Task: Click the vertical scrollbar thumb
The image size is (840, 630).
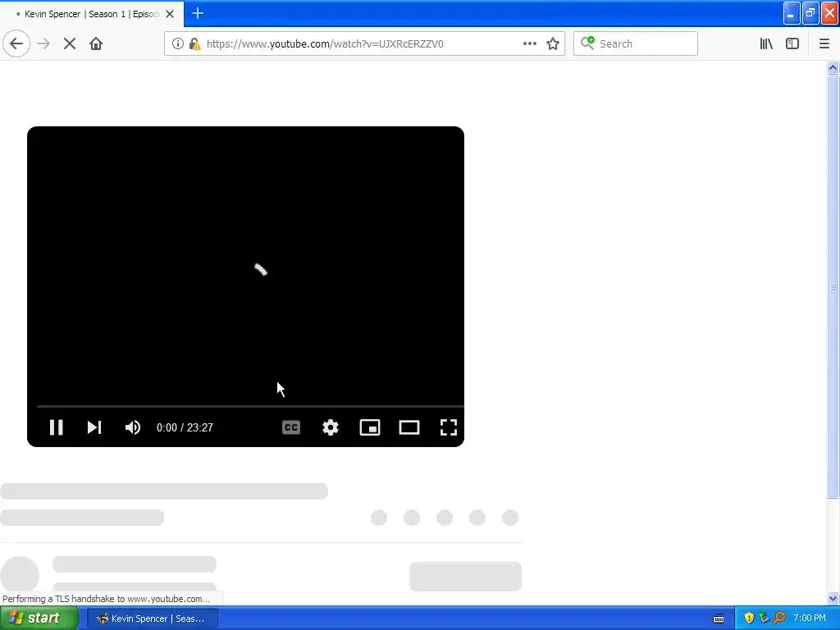Action: tap(833, 286)
